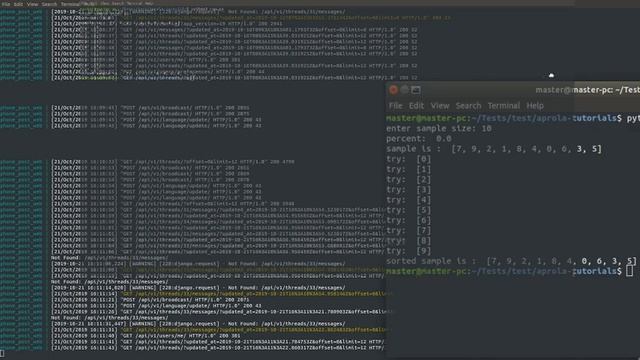This screenshot has height=360, width=640.
Task: Click the 'sorted sample is :' result line
Action: click(511, 261)
